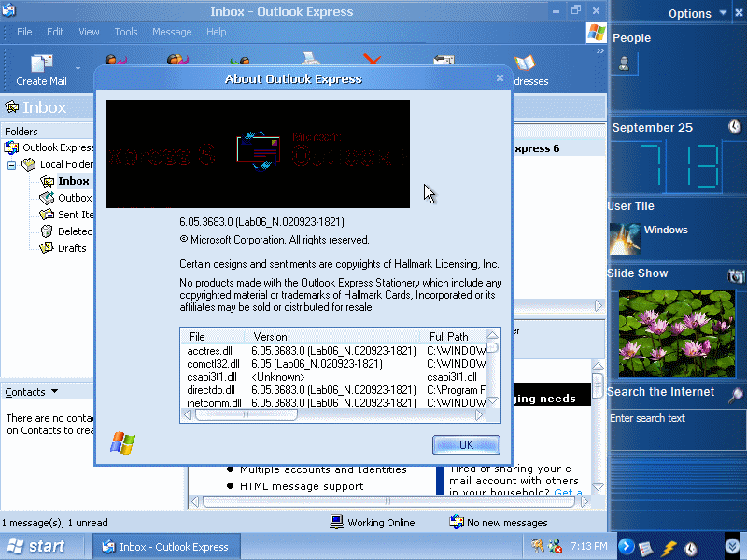The width and height of the screenshot is (747, 560).
Task: Sort the file list by the File column
Action: (213, 336)
